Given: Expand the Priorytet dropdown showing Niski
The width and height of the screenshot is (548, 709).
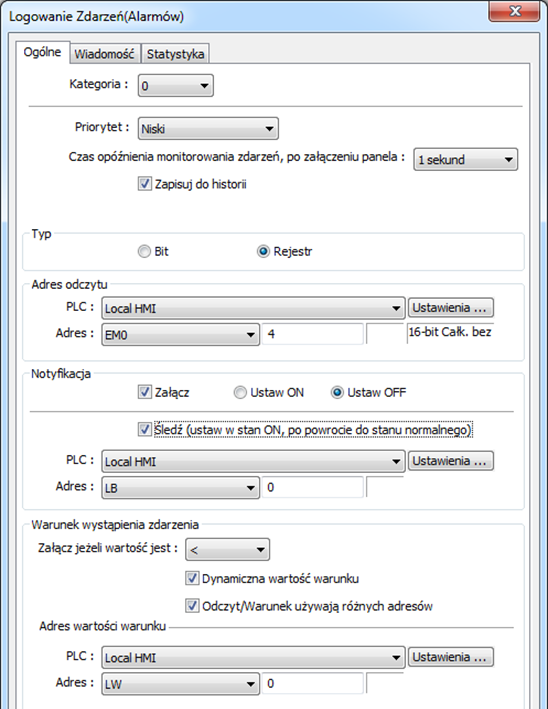Looking at the screenshot, I should 208,128.
